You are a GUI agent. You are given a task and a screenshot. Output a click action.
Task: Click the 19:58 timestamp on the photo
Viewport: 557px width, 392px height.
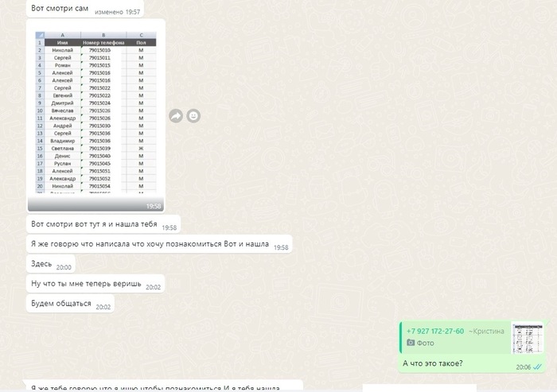154,206
